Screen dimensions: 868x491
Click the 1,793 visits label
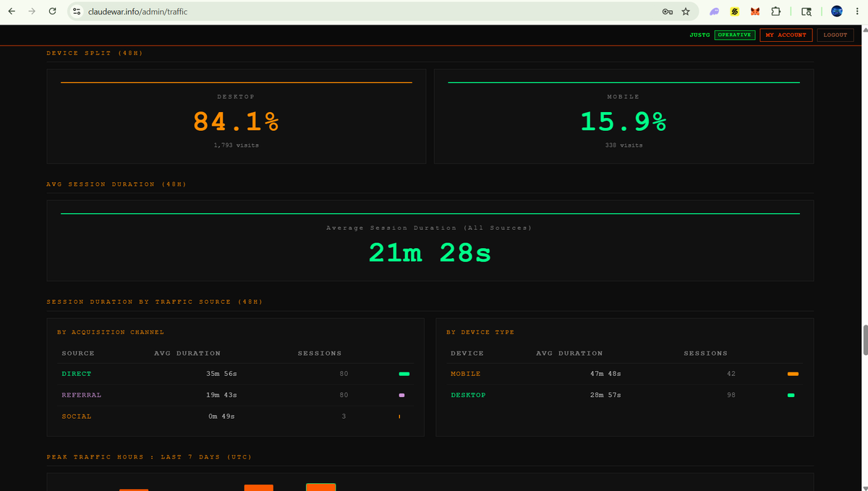click(x=236, y=145)
